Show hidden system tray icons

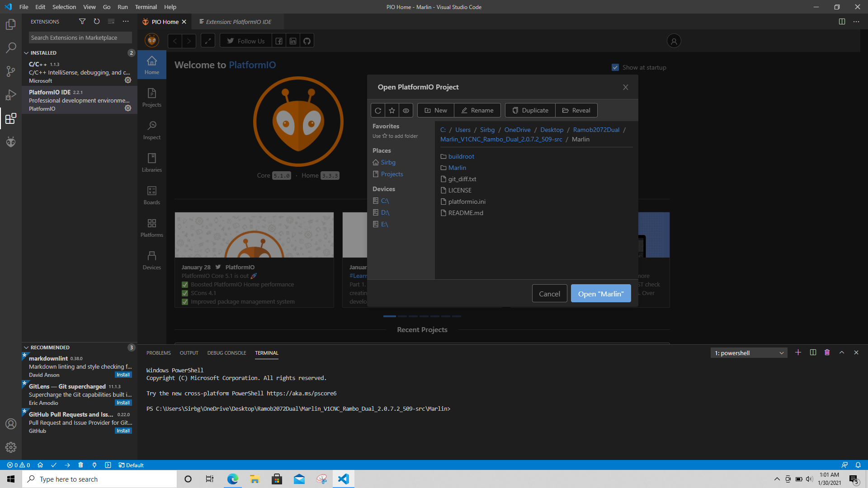coord(777,479)
